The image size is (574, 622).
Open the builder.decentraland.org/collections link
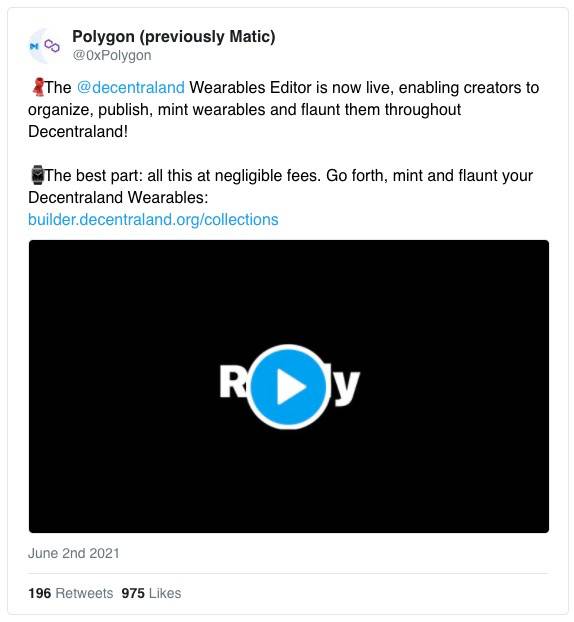[x=153, y=219]
